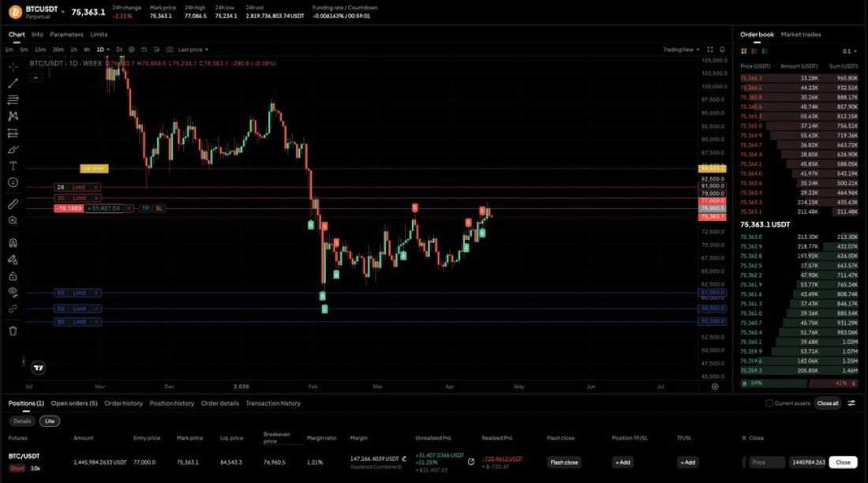Toggle magnet mode in drawing toolbar
This screenshot has width=868, height=483.
click(13, 242)
